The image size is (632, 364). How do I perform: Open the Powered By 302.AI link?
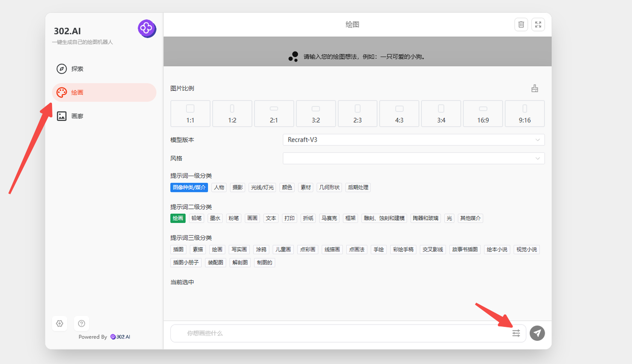(x=104, y=337)
